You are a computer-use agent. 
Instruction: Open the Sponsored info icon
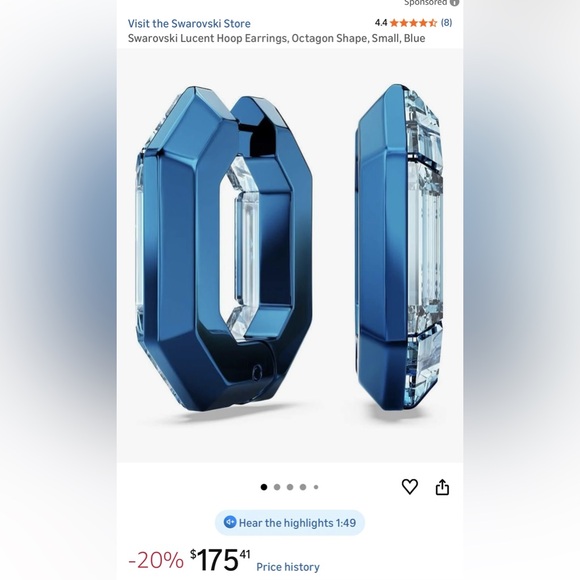[x=454, y=3]
